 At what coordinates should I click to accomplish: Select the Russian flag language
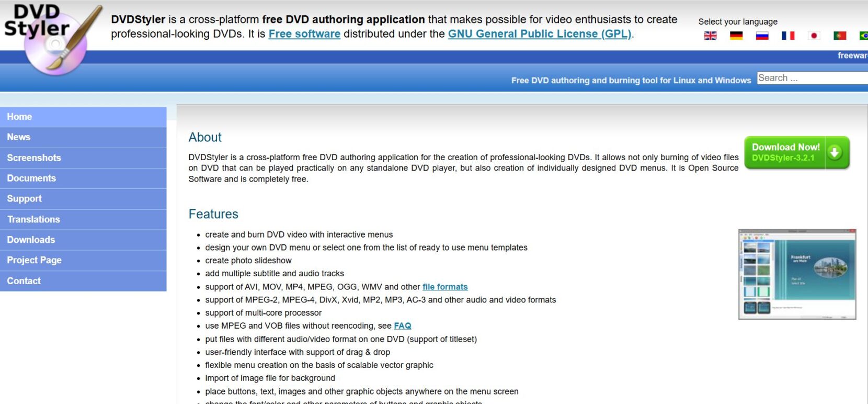click(762, 36)
